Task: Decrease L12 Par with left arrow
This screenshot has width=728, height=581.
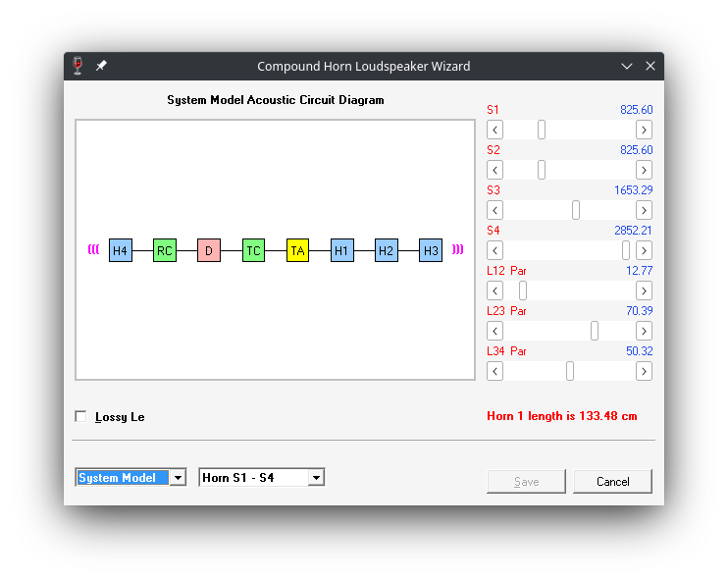Action: [494, 290]
